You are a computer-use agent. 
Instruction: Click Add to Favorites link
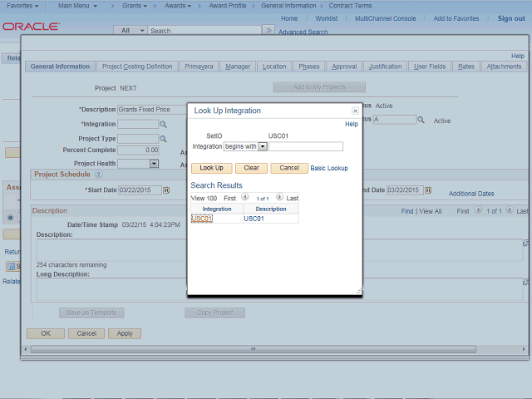(x=456, y=18)
